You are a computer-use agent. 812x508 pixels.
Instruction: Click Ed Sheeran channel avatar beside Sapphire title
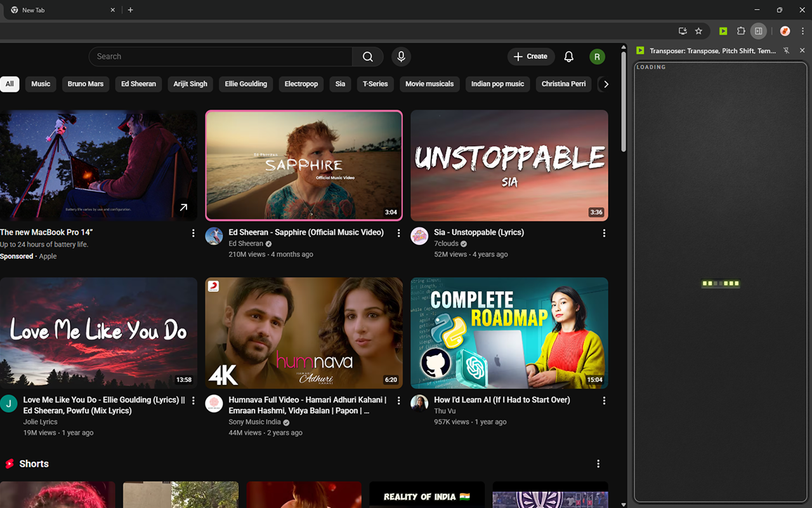[214, 236]
